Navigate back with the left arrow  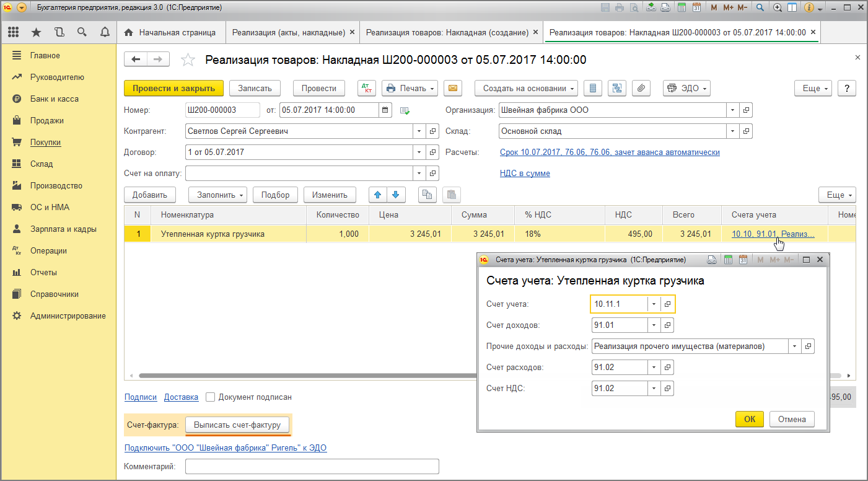tap(136, 60)
